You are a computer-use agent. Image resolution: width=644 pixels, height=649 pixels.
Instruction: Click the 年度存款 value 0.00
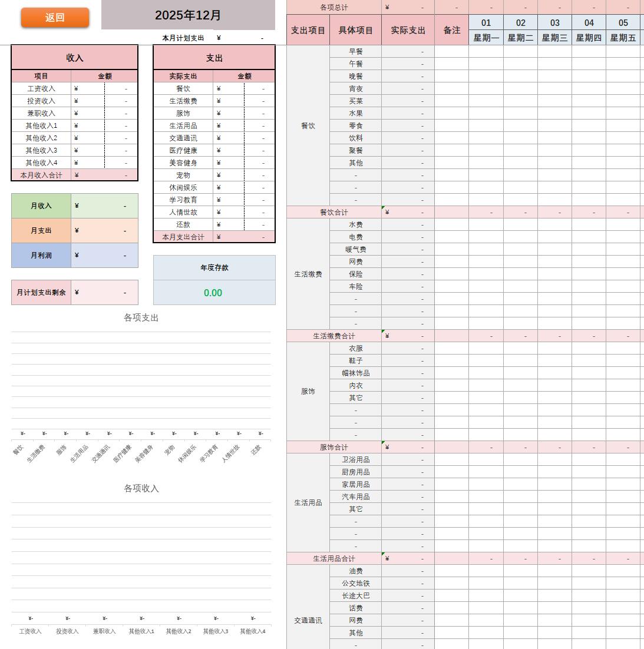[x=213, y=293]
